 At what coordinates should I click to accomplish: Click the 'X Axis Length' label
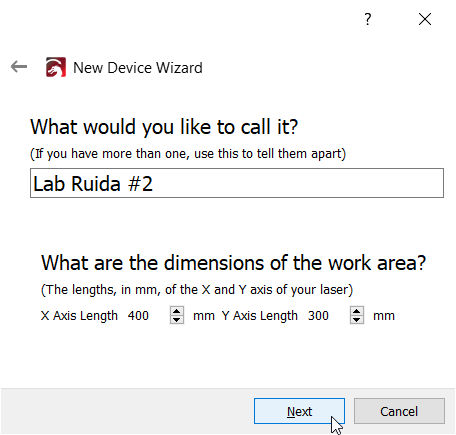click(x=79, y=316)
